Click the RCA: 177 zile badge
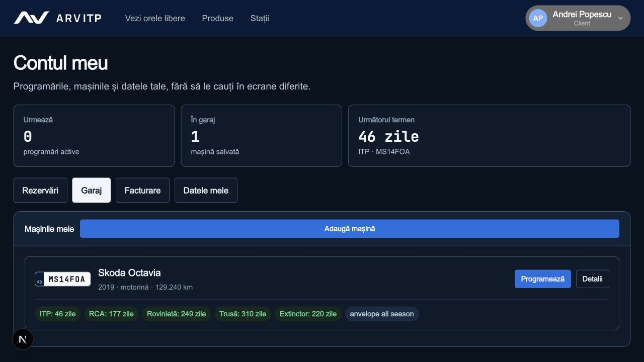The width and height of the screenshot is (644, 362). pos(111,314)
